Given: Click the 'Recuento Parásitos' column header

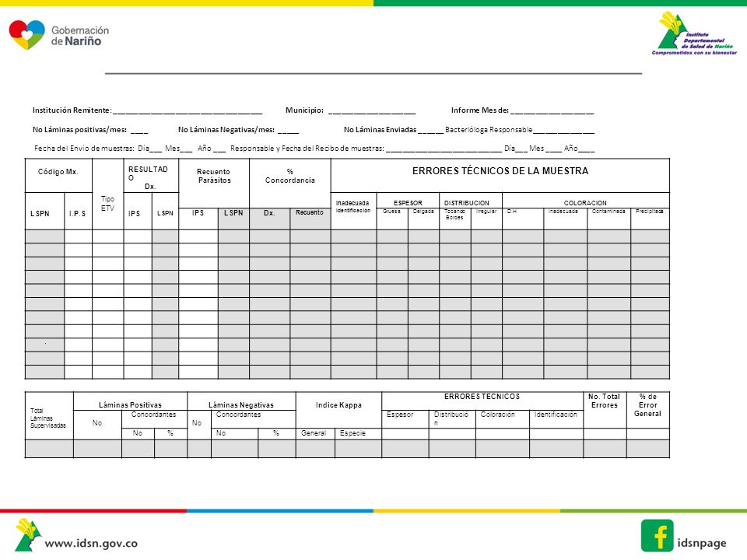Looking at the screenshot, I should coord(214,176).
